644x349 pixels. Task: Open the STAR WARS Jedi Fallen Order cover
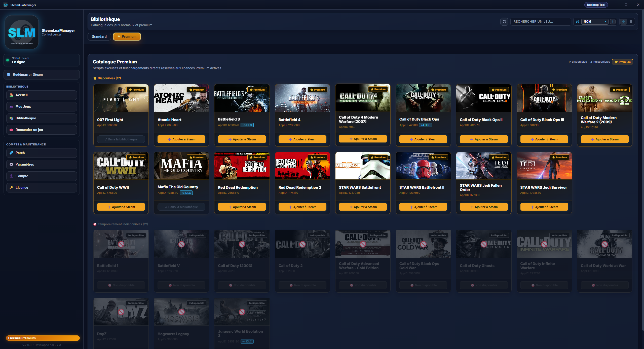484,166
